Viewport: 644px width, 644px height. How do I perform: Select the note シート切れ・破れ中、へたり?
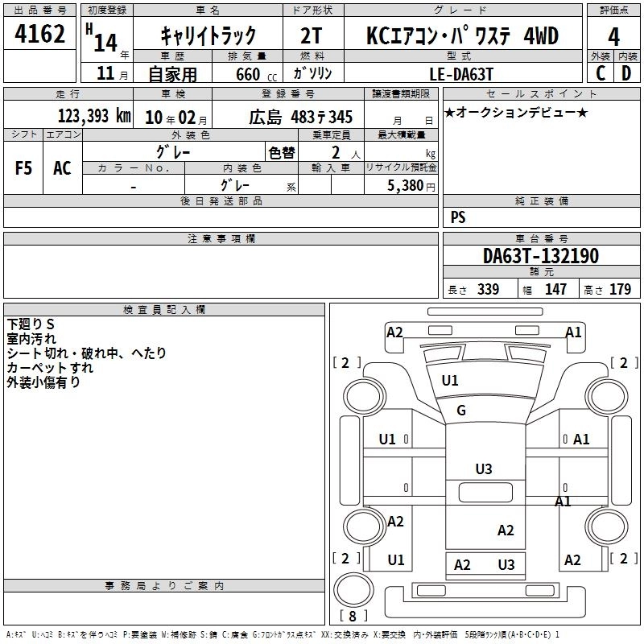pyautogui.click(x=86, y=353)
